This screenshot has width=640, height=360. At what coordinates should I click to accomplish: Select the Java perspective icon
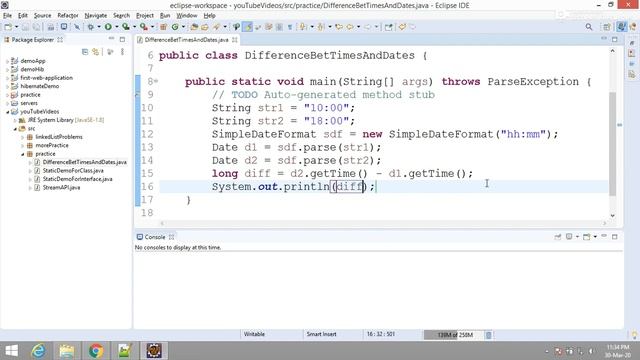point(621,27)
